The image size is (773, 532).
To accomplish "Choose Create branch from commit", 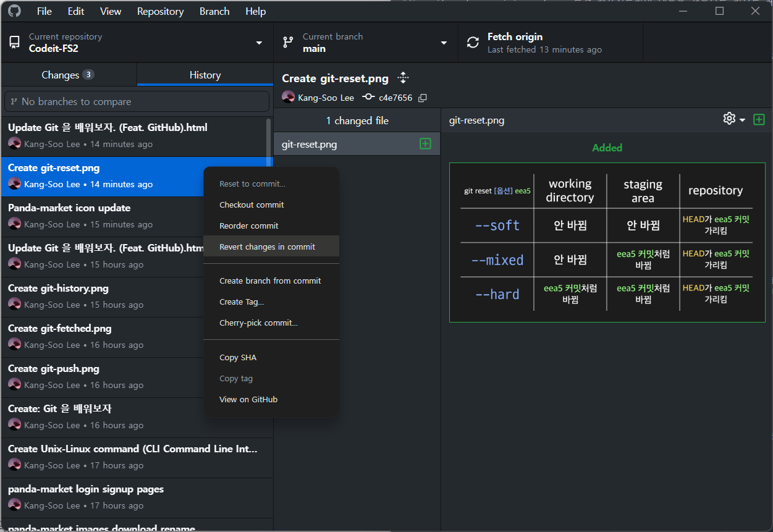I will [x=271, y=281].
